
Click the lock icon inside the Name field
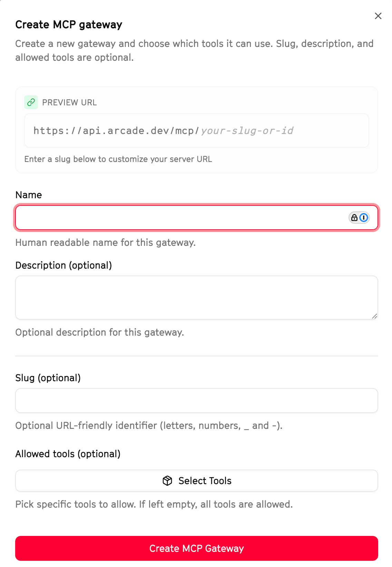tap(354, 218)
